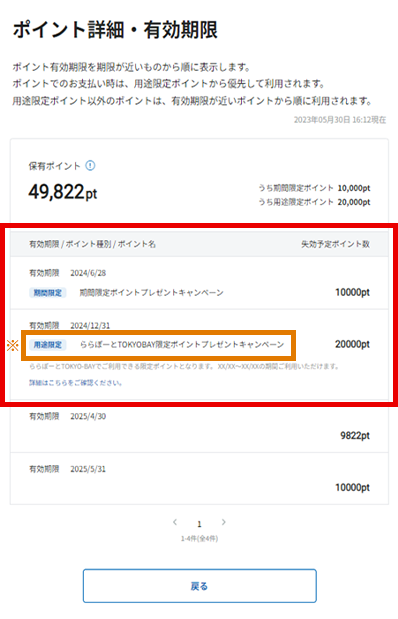The width and height of the screenshot is (398, 619).
Task: Click the 2023年05月30日 16:12現在 timestamp
Action: point(340,120)
